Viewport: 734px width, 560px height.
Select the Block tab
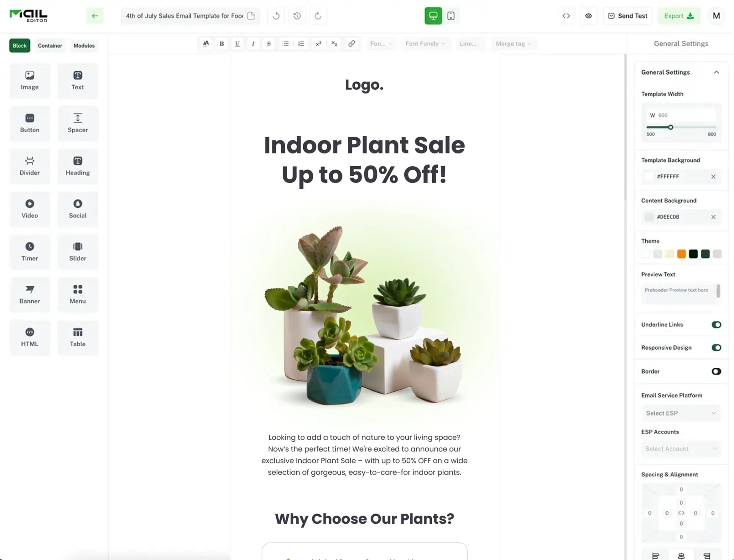click(x=20, y=46)
